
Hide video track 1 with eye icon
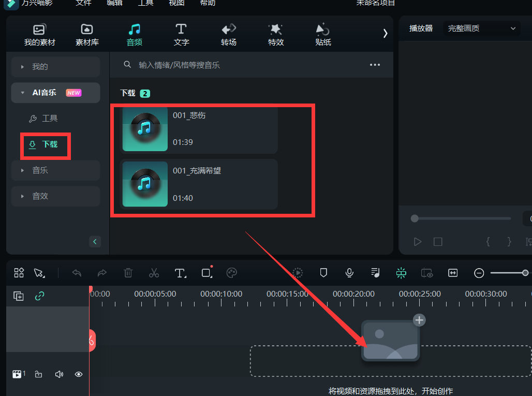tap(78, 374)
